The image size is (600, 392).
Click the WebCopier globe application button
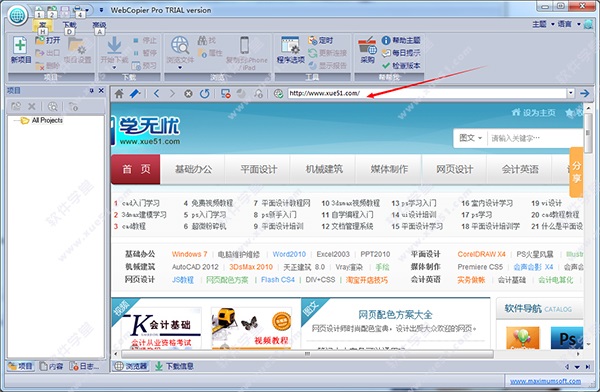(18, 15)
